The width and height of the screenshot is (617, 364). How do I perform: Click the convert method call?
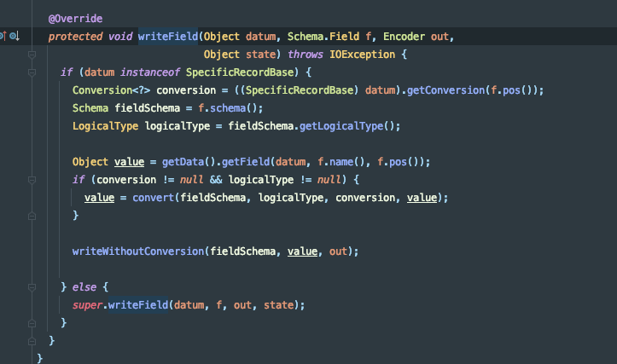point(153,198)
